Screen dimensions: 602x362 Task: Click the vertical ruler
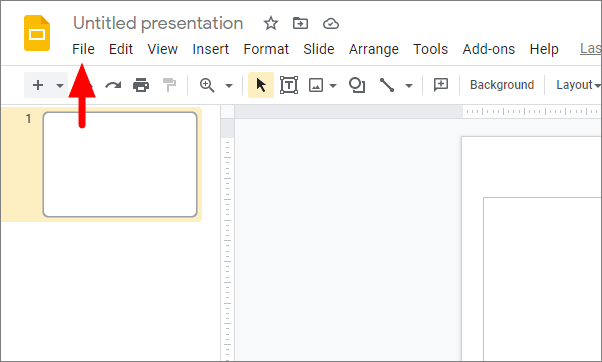tap(228, 240)
